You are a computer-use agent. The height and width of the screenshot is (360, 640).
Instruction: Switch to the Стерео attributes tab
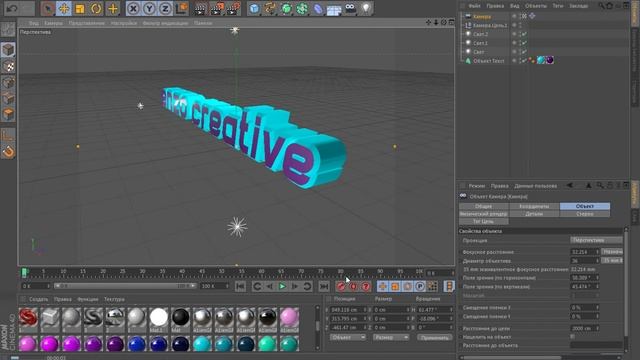point(585,214)
